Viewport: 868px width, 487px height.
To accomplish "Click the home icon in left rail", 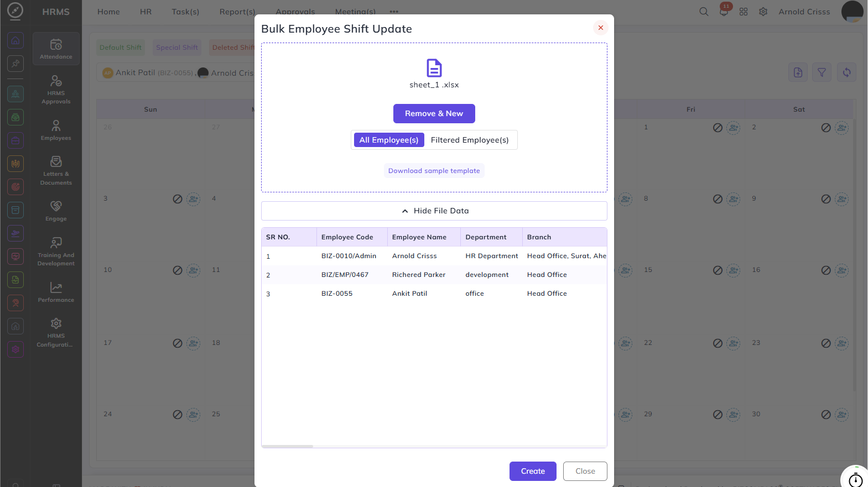I will (15, 40).
